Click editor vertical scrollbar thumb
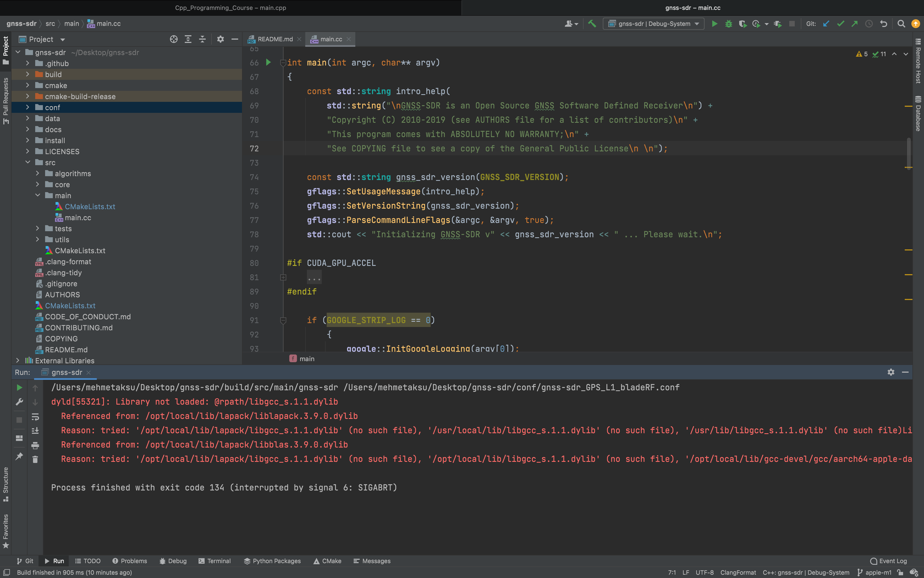This screenshot has width=924, height=578. (x=909, y=153)
